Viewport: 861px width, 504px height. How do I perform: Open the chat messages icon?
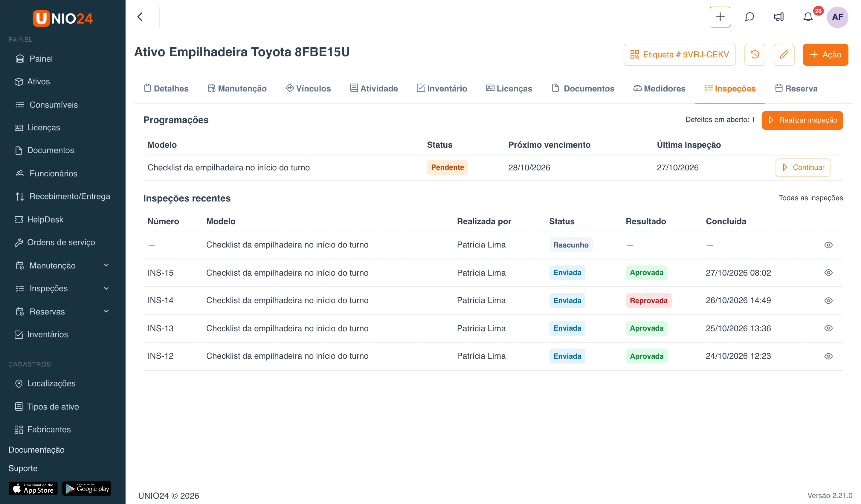[x=749, y=17]
